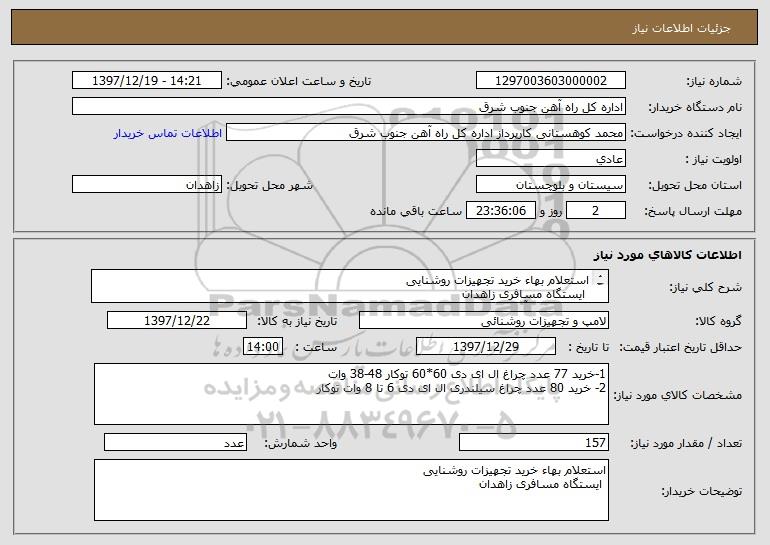Image resolution: width=770 pixels, height=545 pixels.
Task: Click the remaining time field 23:36:06
Action: tap(500, 211)
